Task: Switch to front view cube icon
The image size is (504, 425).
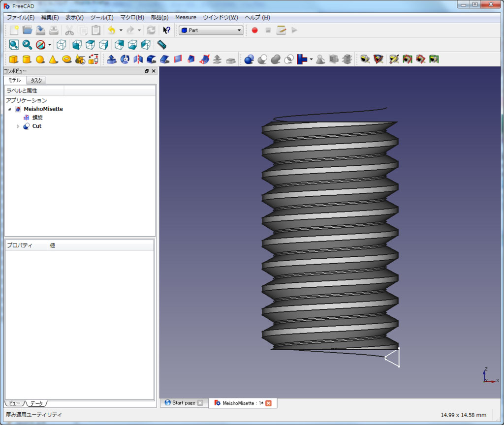Action: click(77, 45)
